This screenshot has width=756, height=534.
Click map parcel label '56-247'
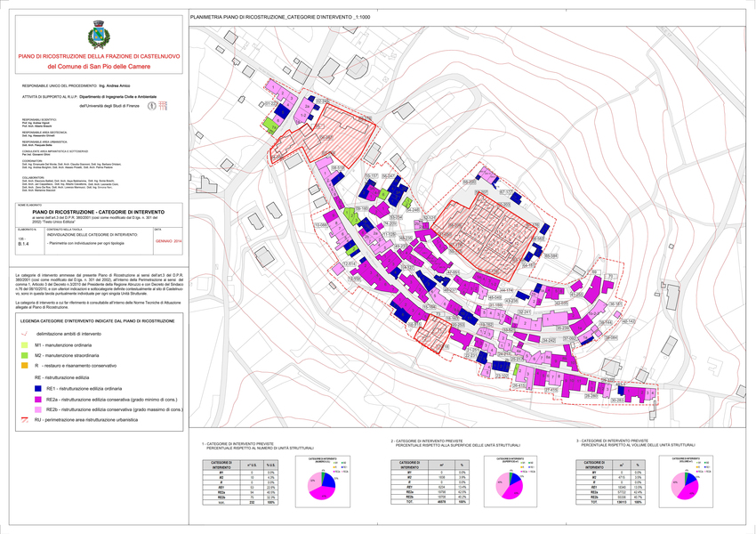[389, 176]
